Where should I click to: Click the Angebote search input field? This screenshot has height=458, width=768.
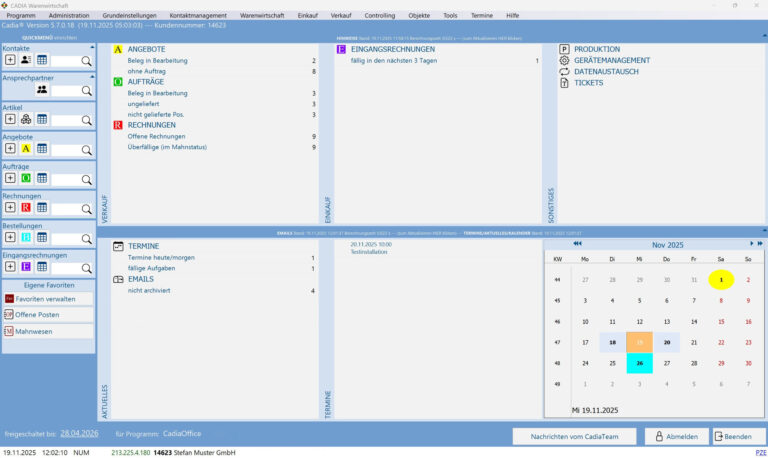click(65, 149)
